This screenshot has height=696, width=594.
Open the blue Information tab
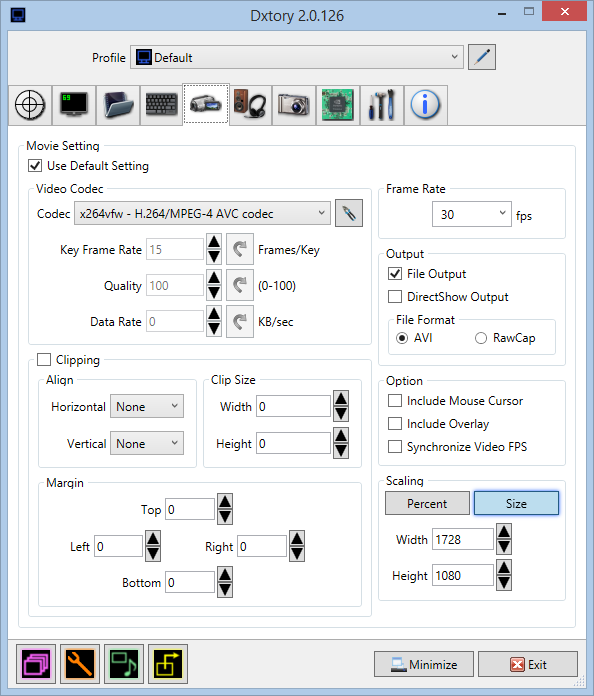[425, 105]
